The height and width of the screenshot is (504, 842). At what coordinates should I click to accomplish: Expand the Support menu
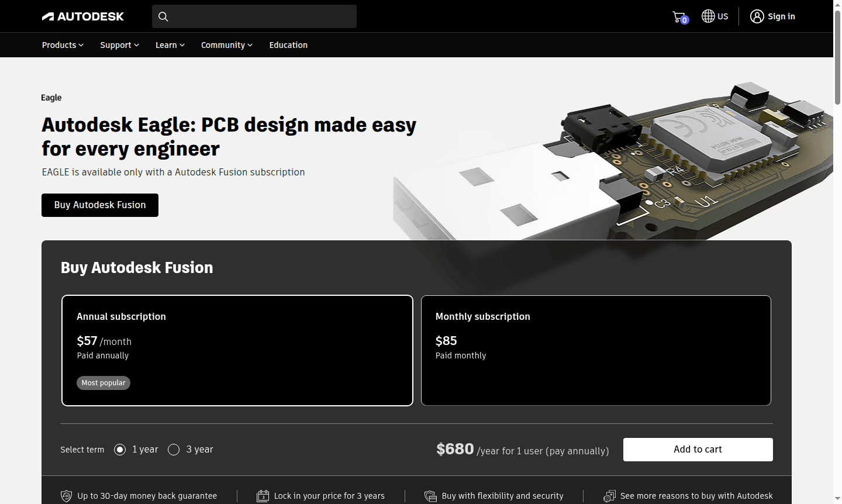pyautogui.click(x=119, y=45)
